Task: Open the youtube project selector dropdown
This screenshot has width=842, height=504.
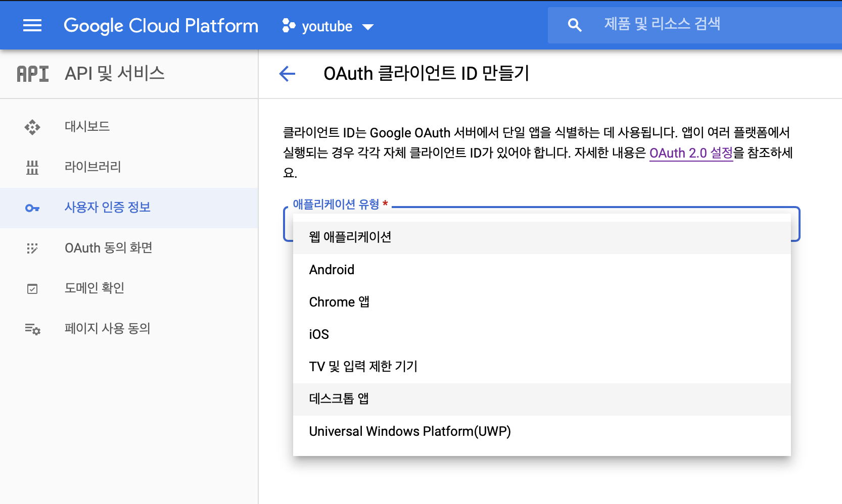Action: point(328,26)
